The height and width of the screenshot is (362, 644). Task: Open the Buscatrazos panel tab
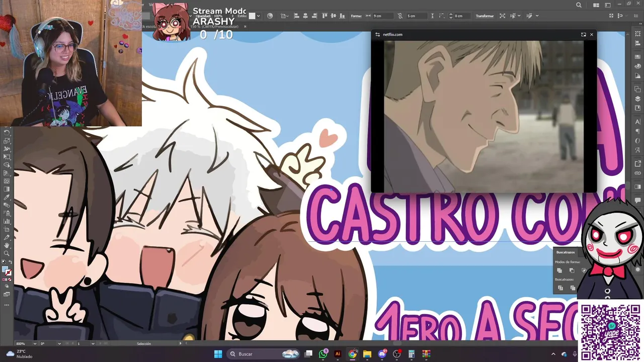coord(566,252)
